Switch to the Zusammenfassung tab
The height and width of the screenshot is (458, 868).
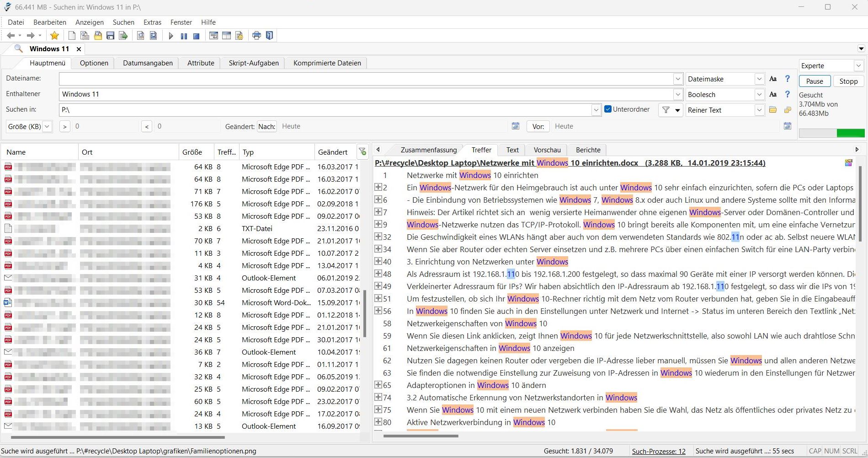click(x=428, y=150)
